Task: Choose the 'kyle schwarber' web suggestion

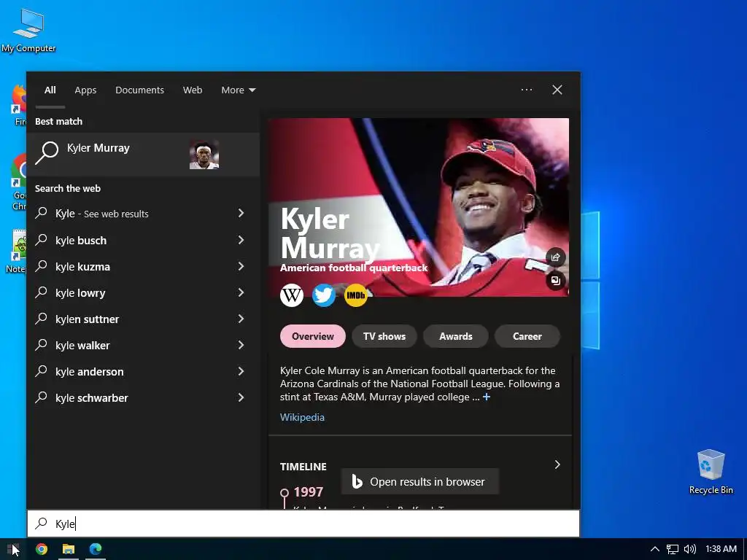Action: (143, 397)
